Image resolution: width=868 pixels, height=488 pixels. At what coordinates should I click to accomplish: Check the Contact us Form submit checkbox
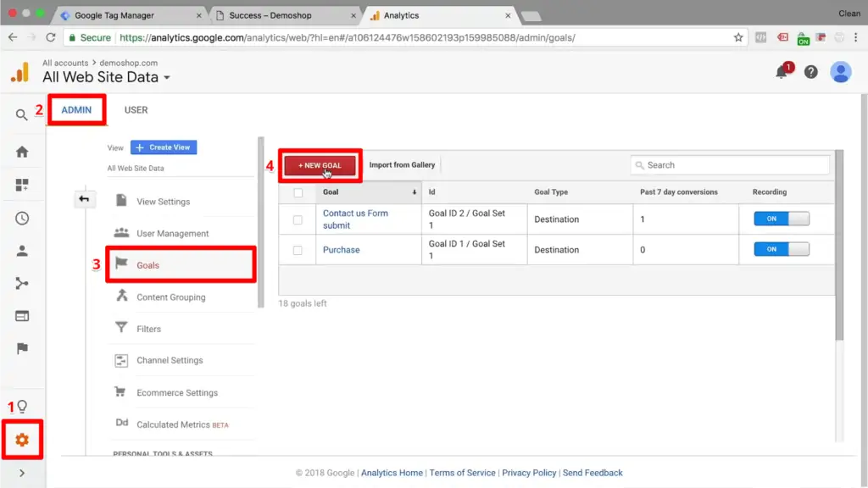[298, 218]
